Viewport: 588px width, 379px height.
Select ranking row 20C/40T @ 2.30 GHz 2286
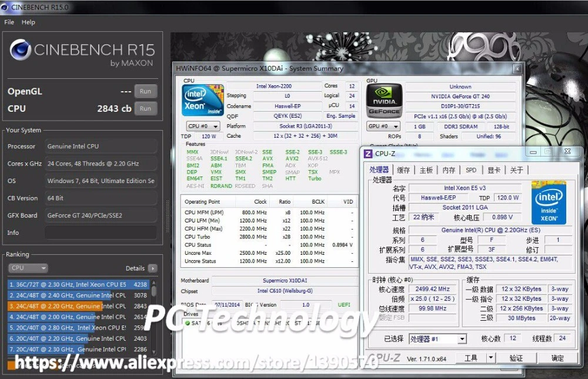tap(78, 350)
